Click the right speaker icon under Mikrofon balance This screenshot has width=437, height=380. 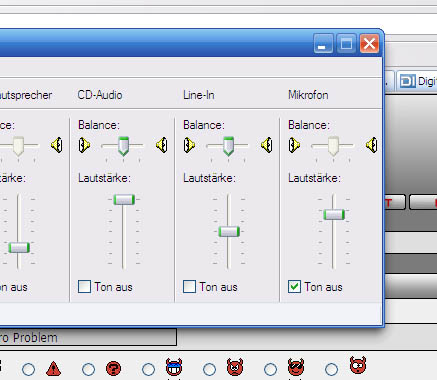click(372, 145)
